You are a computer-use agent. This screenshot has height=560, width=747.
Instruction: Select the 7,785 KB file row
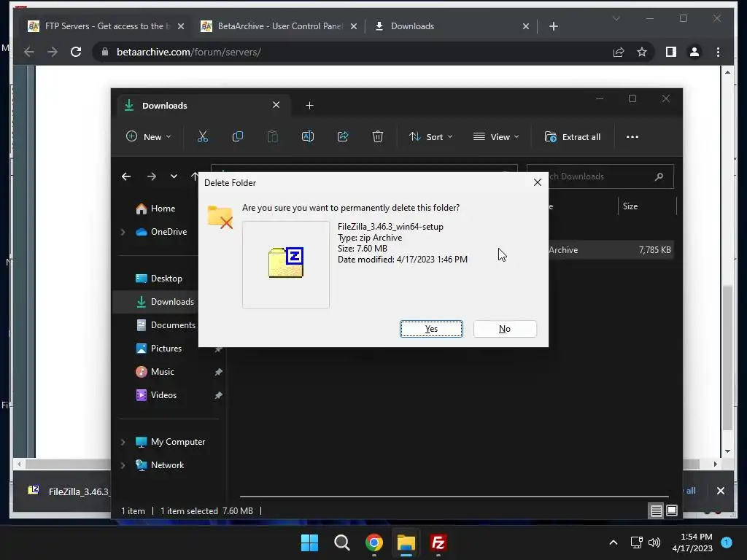tap(611, 250)
